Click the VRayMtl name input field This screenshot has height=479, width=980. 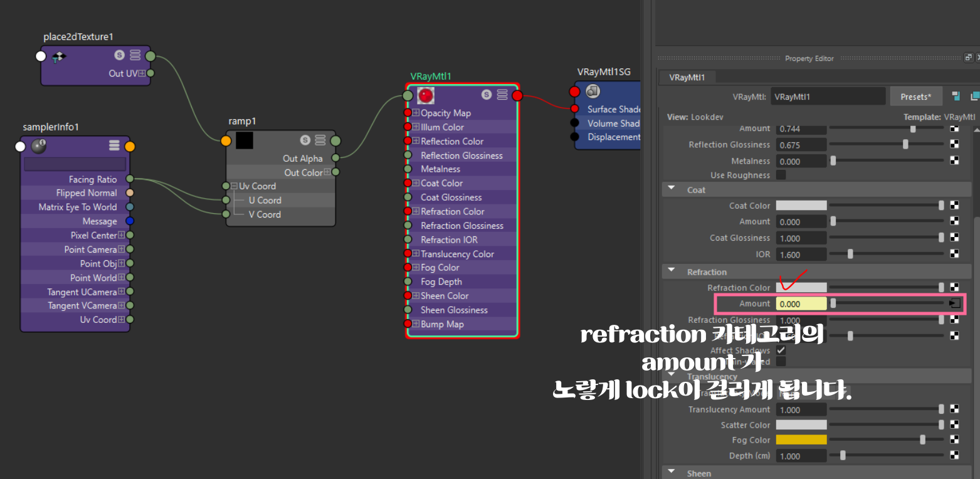pos(828,97)
